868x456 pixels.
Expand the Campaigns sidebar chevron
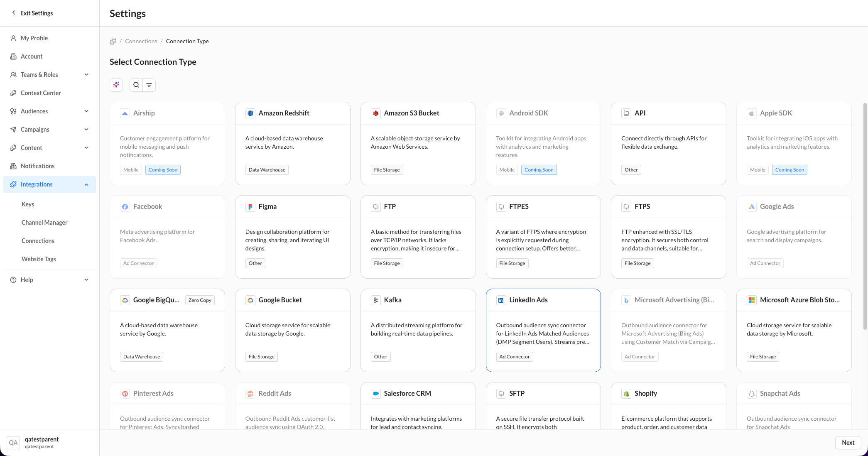click(x=86, y=130)
